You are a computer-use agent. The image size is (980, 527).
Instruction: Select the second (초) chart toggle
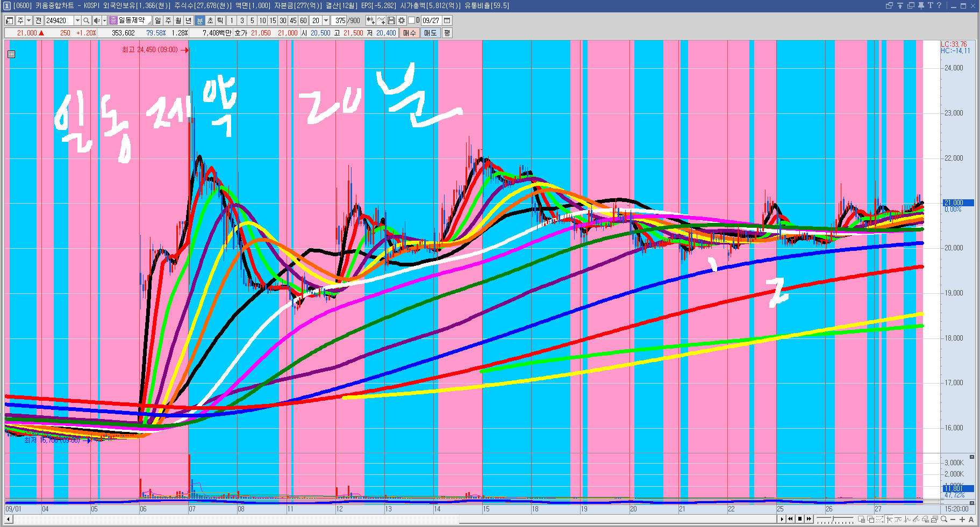210,20
